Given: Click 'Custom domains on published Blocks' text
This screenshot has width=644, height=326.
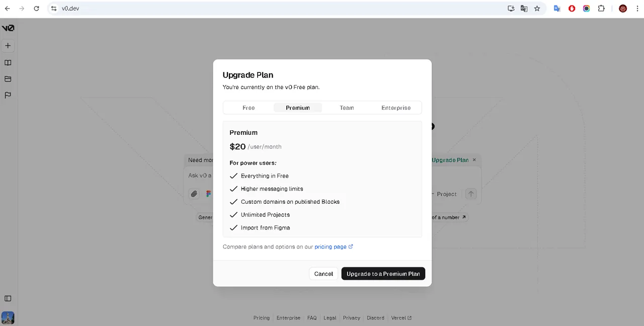Looking at the screenshot, I should pyautogui.click(x=290, y=202).
